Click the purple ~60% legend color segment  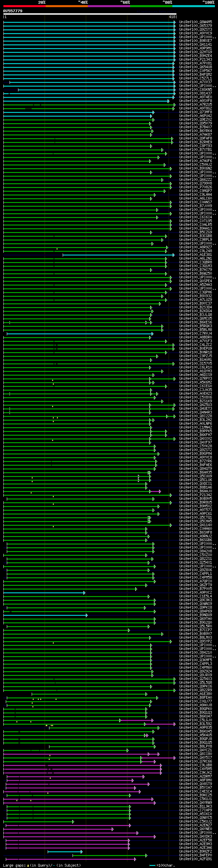[109, 6]
